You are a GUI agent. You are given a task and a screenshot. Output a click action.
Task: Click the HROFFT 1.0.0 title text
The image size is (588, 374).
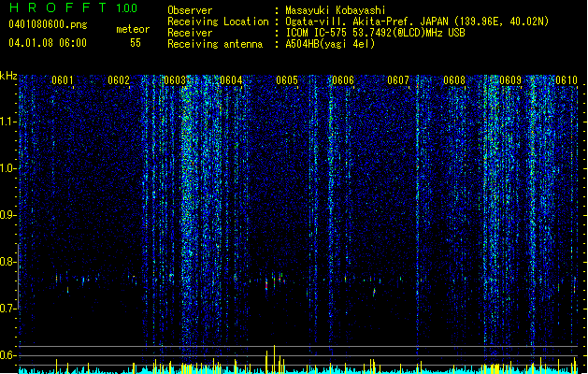point(73,7)
